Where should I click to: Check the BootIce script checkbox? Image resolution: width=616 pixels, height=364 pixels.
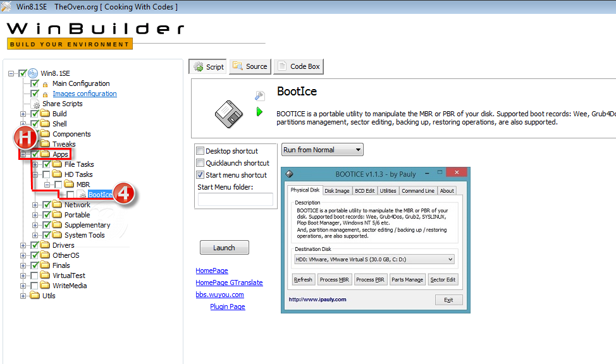tap(70, 195)
